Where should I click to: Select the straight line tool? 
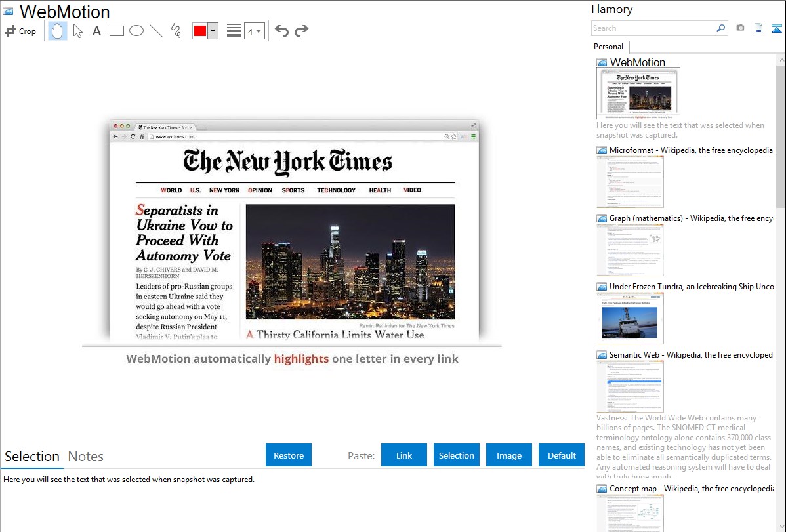[156, 31]
